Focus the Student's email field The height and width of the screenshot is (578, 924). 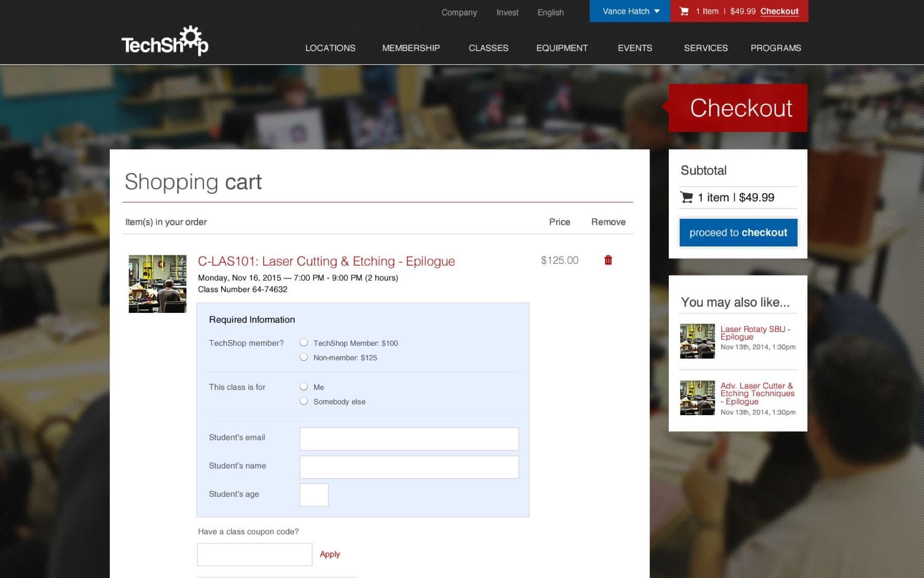[409, 439]
